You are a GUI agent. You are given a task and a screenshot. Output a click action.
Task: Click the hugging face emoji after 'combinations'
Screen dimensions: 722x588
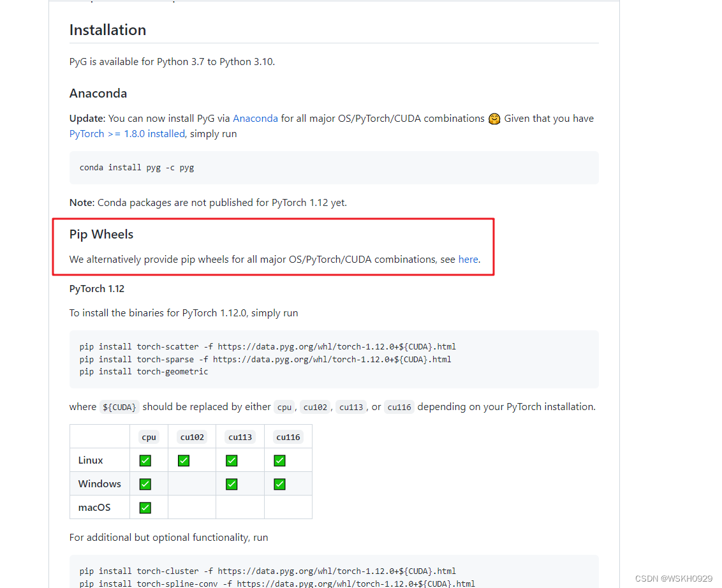click(x=494, y=119)
